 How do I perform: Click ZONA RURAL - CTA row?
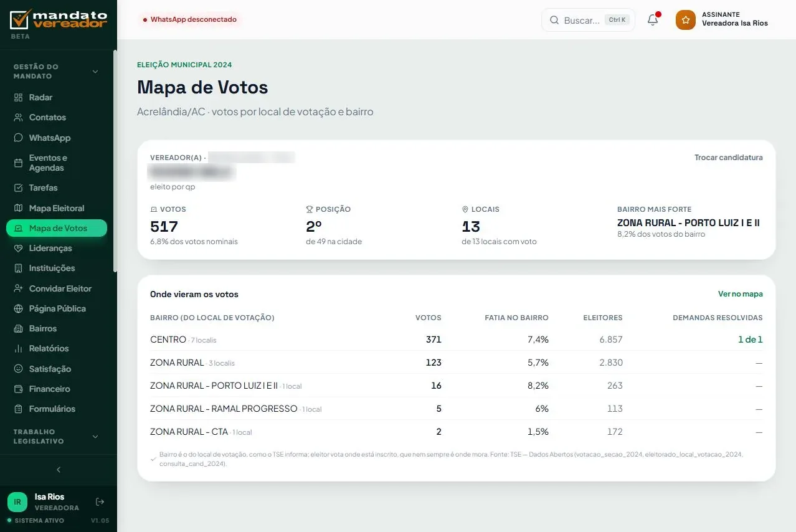click(456, 432)
